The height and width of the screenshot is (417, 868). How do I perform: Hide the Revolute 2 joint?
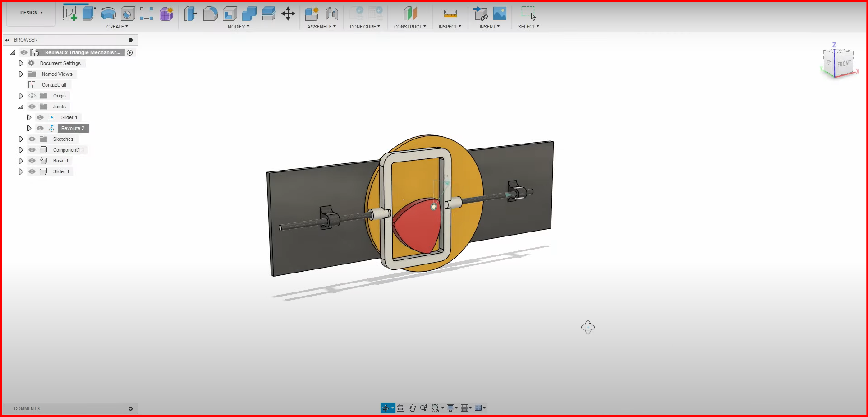click(x=40, y=128)
